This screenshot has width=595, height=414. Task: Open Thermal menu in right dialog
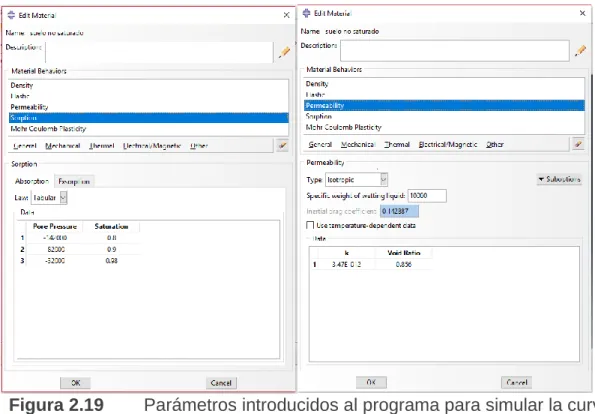click(397, 145)
